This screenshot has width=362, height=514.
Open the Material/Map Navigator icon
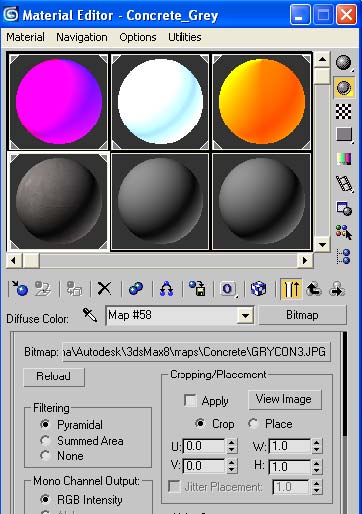click(x=344, y=256)
